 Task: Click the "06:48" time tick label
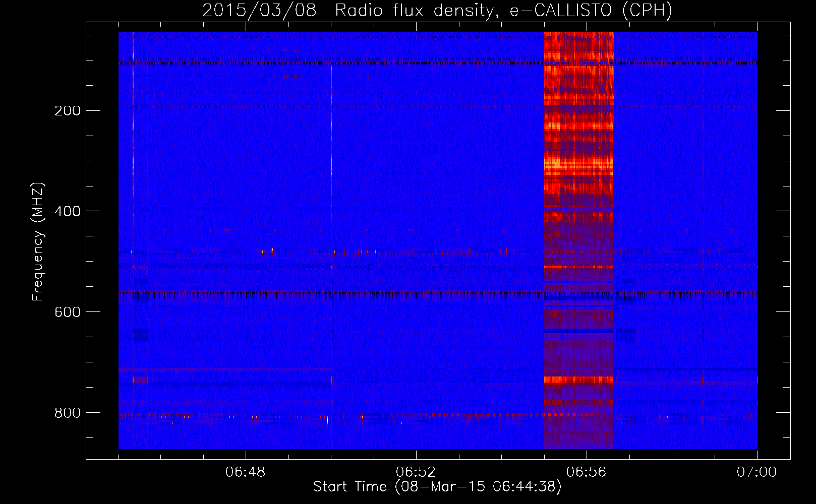click(246, 472)
